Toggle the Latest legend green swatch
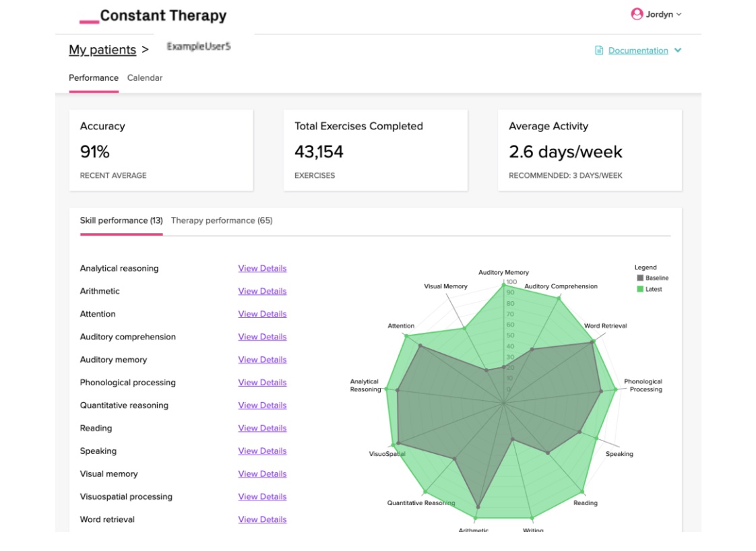Screen dimensions: 756x551 (640, 289)
